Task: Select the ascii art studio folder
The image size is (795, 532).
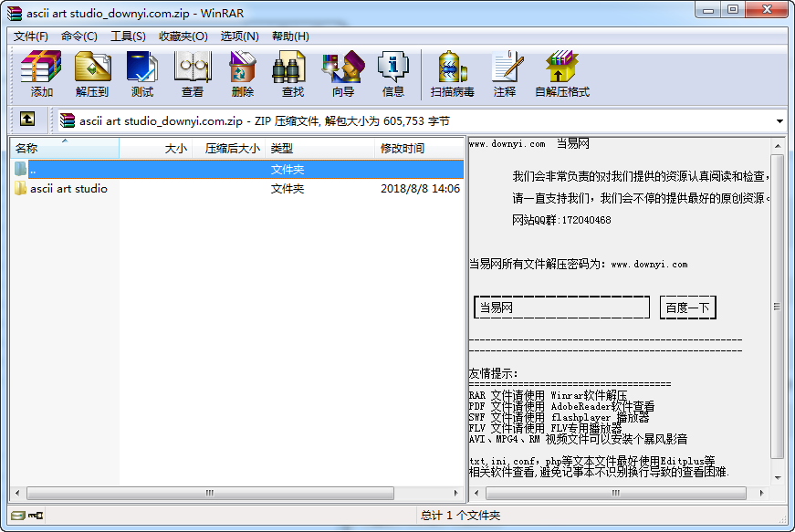Action: point(68,189)
